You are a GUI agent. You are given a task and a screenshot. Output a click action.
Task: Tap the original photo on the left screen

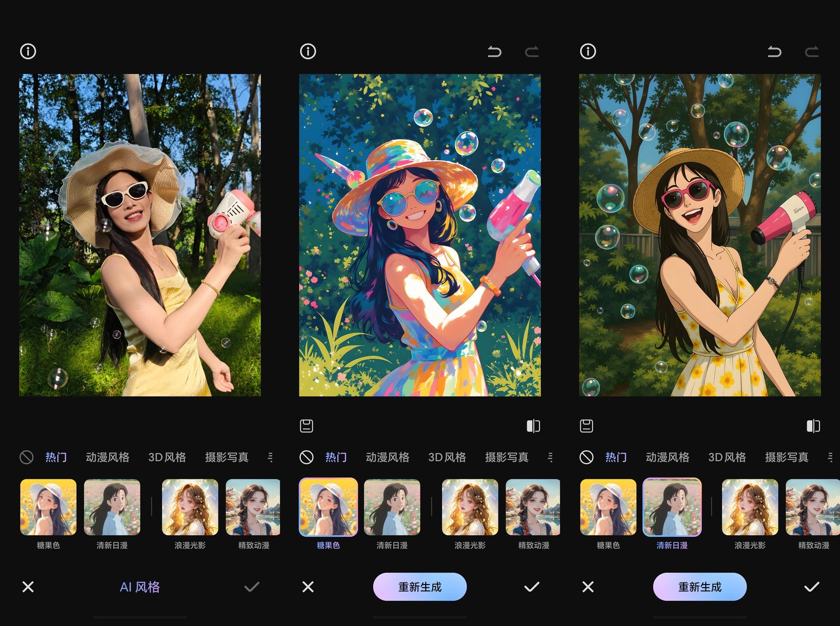pos(140,235)
